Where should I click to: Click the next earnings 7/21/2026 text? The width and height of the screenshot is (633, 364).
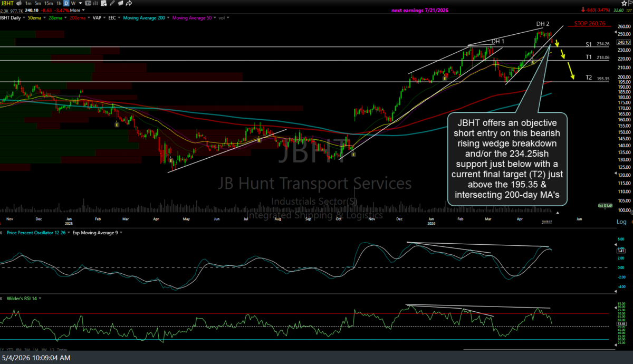(419, 11)
